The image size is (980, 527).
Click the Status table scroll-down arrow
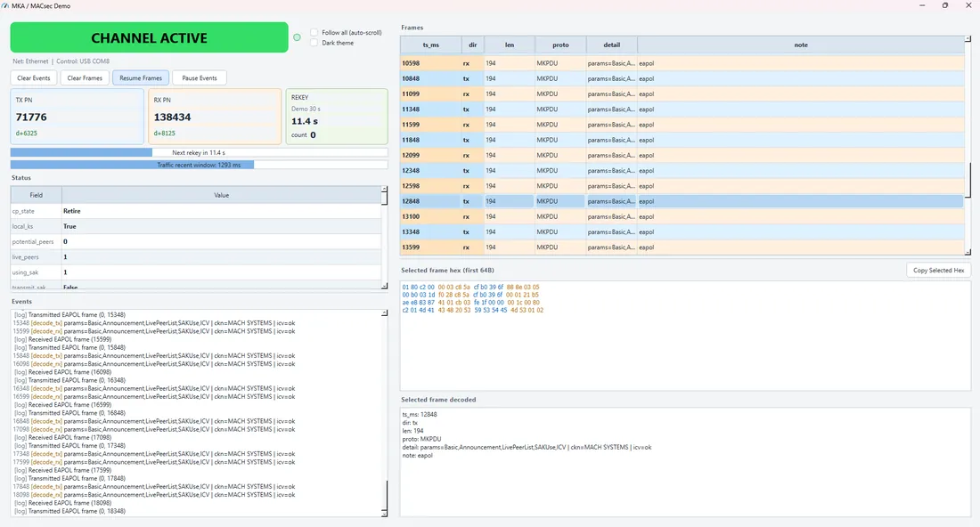point(384,286)
